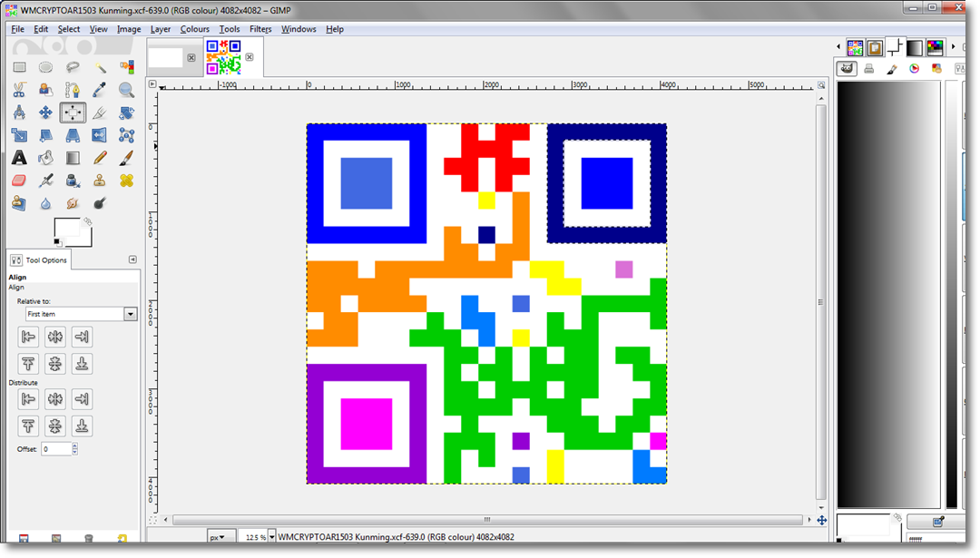Screen dimensions: 980x558
Task: Select the Scale tool
Action: point(19,135)
